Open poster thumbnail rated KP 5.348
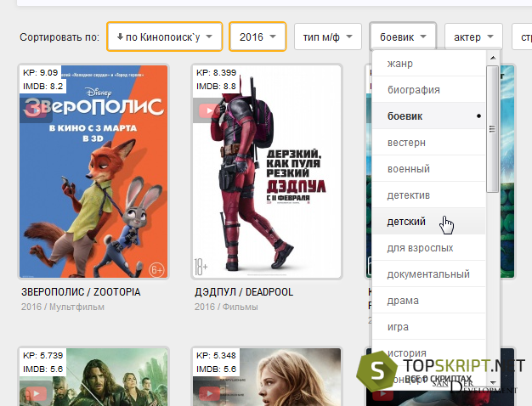Viewport: 532px width, 406px height. click(x=267, y=376)
